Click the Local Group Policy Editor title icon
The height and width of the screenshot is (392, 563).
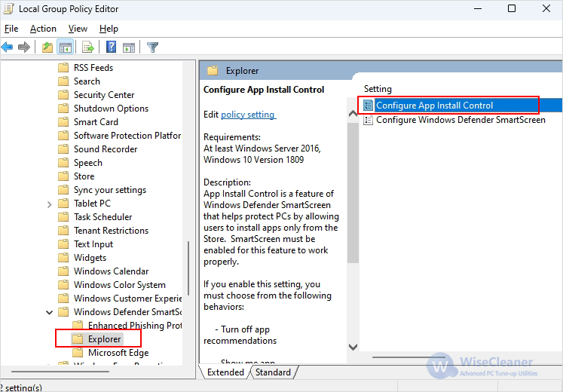pos(8,8)
